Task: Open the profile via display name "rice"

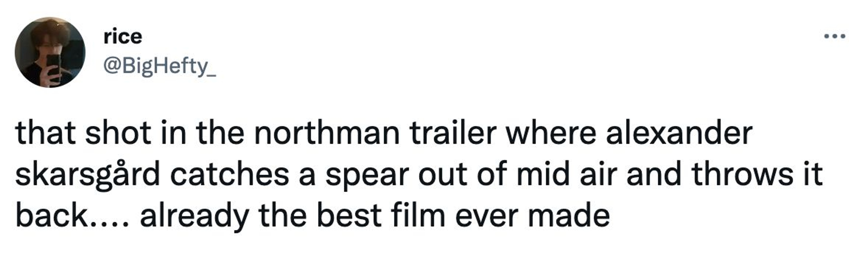Action: [123, 36]
